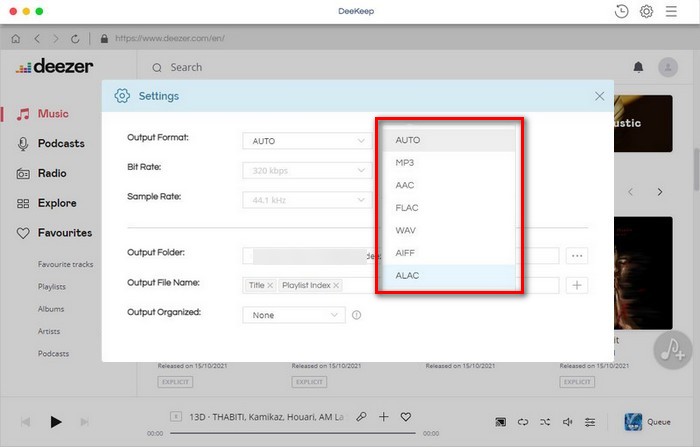Select ALAC output format

[449, 276]
